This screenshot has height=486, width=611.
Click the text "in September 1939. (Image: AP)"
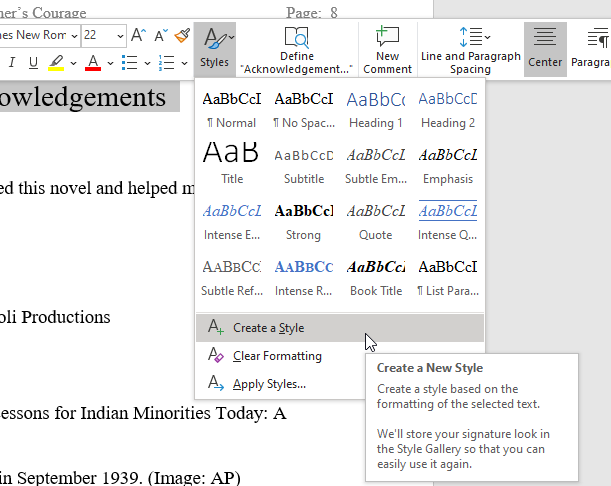click(120, 478)
